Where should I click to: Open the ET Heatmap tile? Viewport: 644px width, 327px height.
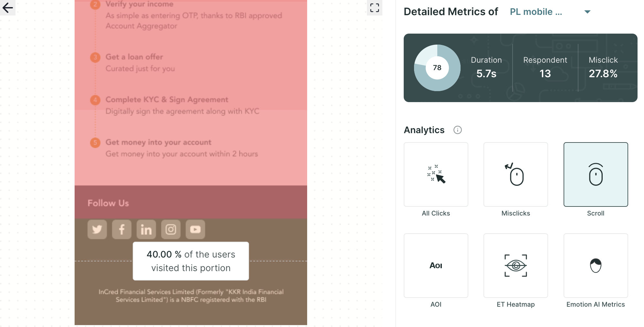[x=516, y=266]
